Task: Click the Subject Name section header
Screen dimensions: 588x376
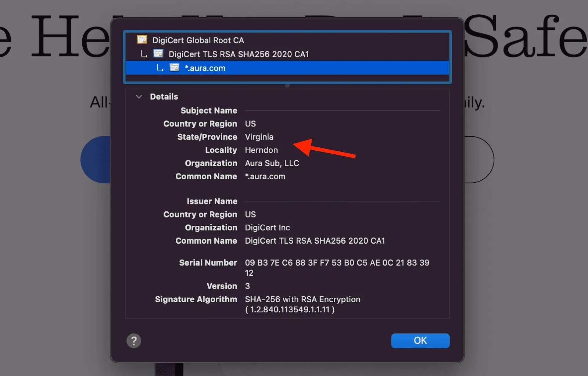Action: [x=209, y=110]
